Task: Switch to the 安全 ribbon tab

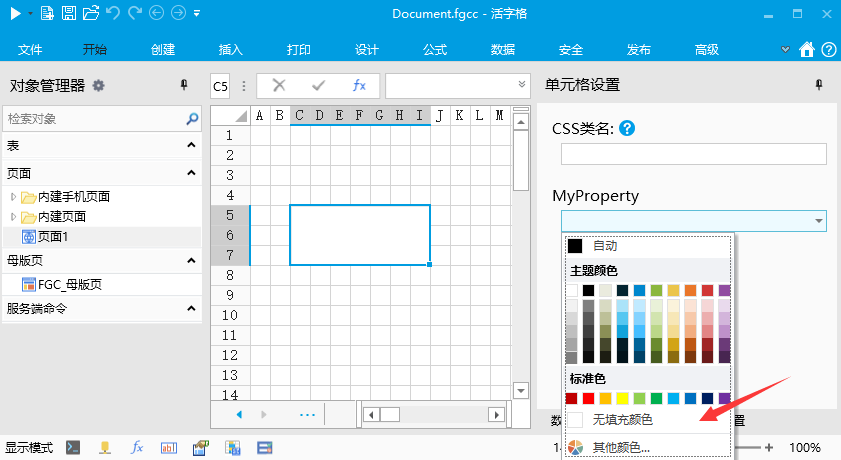Action: tap(571, 50)
